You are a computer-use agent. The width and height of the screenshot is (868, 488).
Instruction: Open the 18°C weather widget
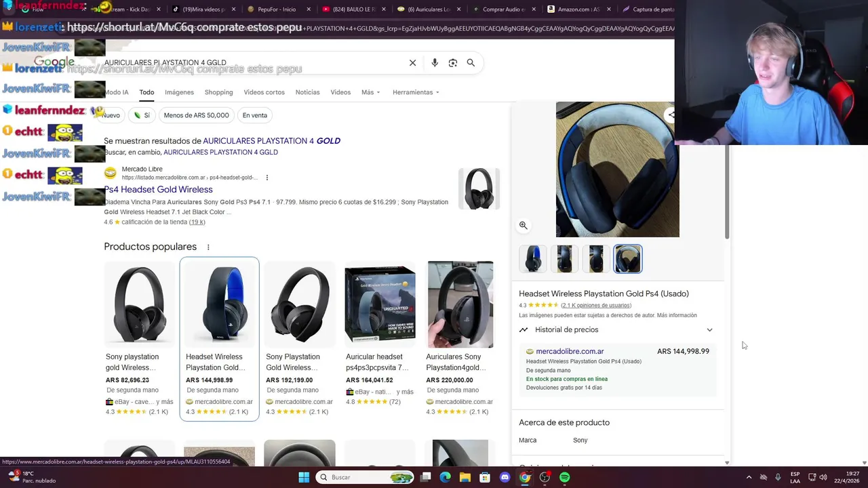[x=33, y=477]
